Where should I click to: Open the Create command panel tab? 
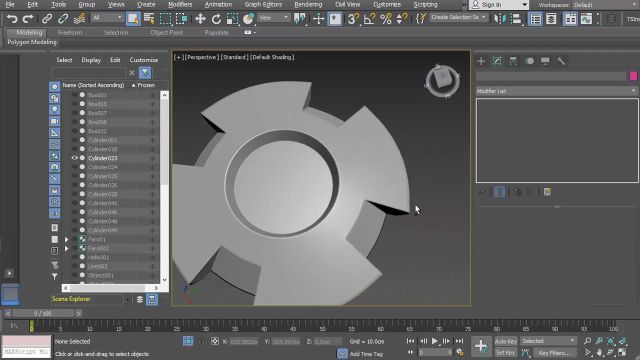coord(481,61)
